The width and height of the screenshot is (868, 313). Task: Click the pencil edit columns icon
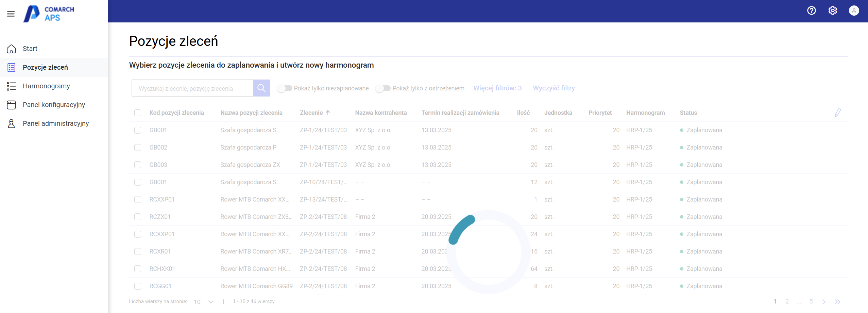tap(838, 113)
